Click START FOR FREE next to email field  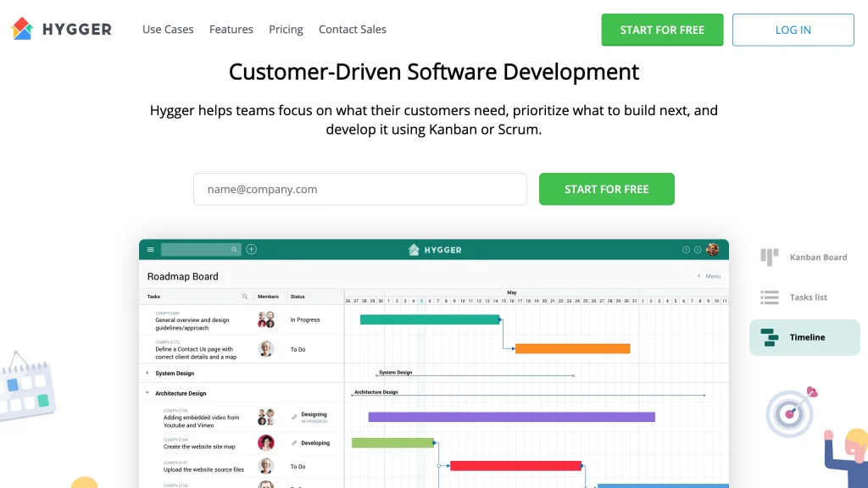606,189
